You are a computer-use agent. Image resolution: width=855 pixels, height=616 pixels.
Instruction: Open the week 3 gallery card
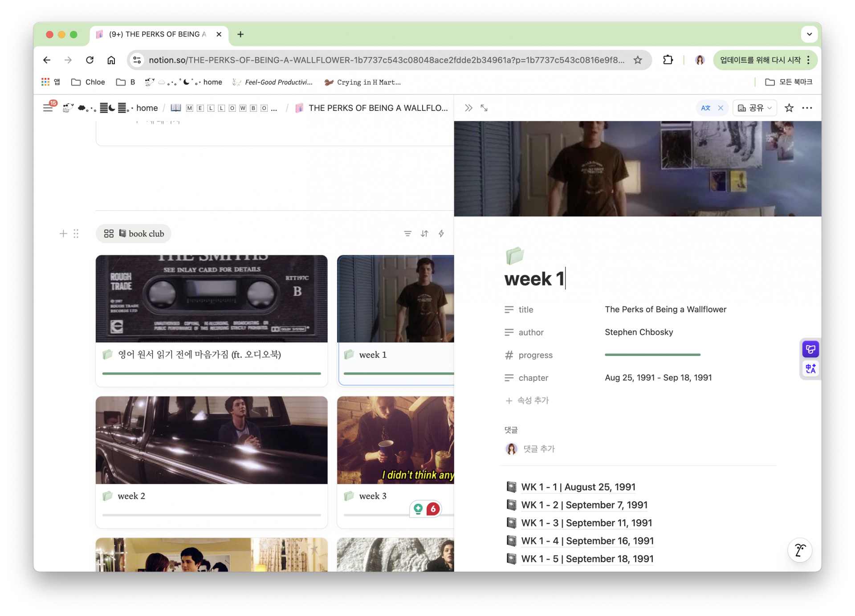click(x=395, y=462)
